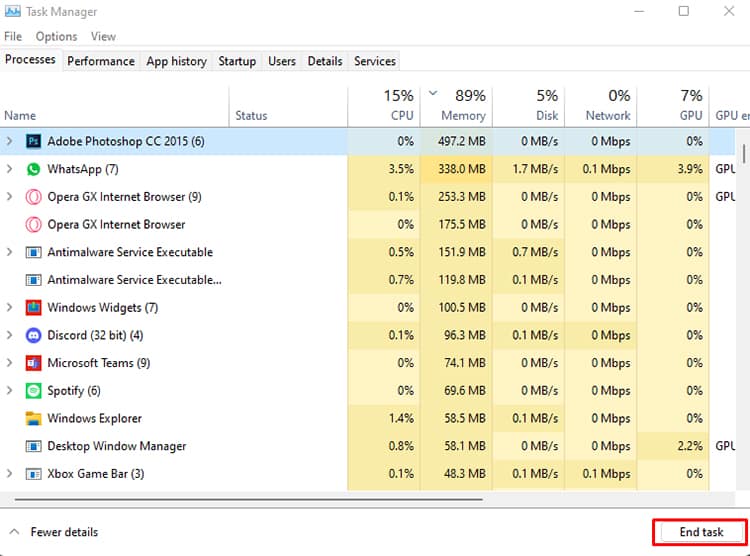Select the Processes tab
This screenshot has width=750, height=556.
30,60
